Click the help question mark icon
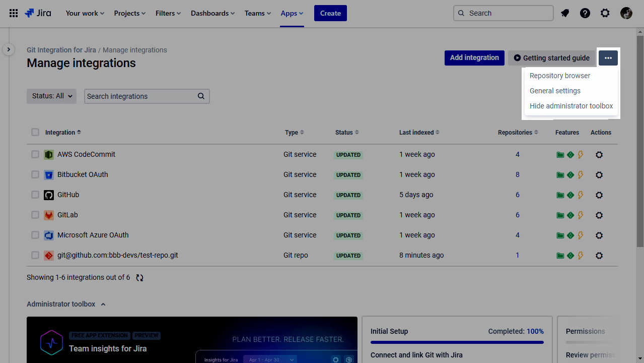 pyautogui.click(x=585, y=13)
